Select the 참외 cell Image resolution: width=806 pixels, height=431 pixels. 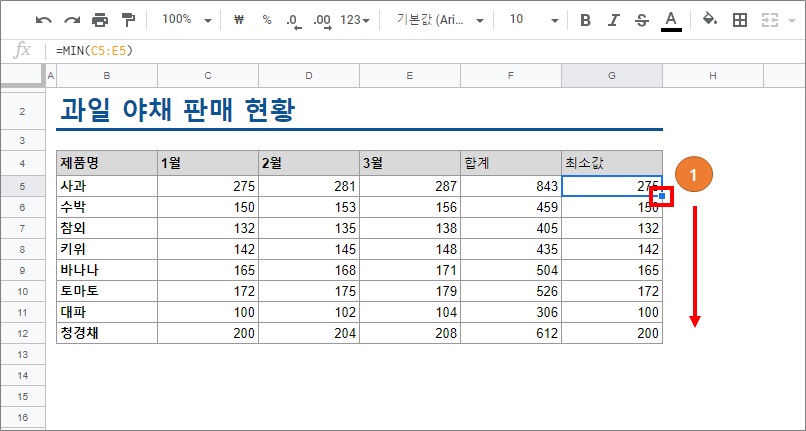click(107, 228)
